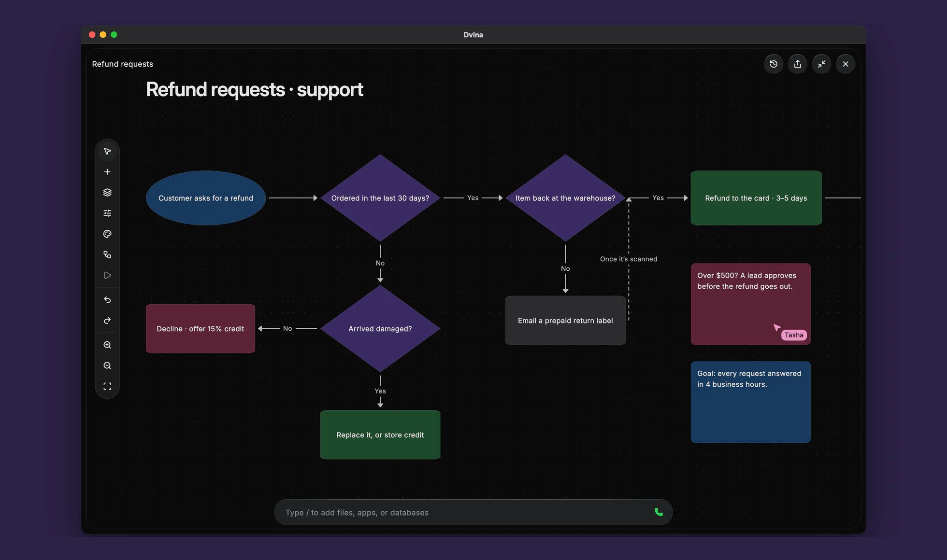Collapse the canvas with shrink icon
This screenshot has height=560, width=947.
click(821, 64)
